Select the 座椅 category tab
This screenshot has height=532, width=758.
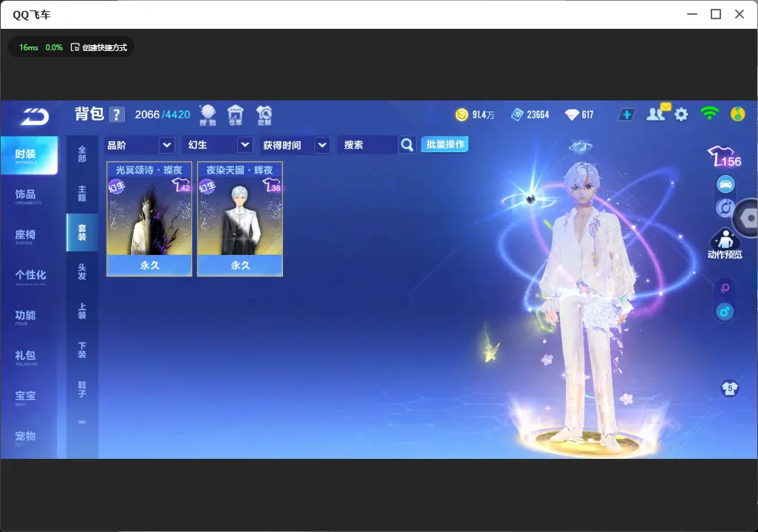tap(29, 236)
